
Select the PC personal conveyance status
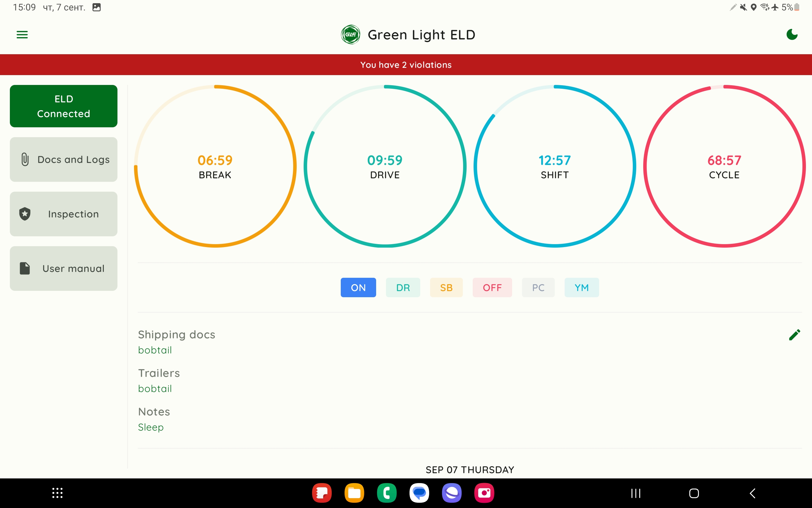click(538, 287)
